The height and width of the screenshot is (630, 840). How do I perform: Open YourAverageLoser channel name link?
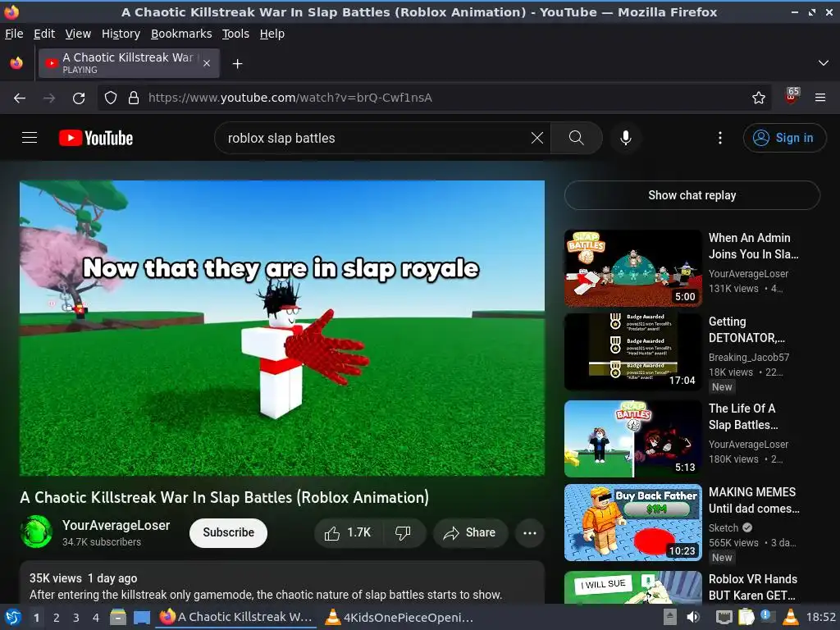click(x=116, y=526)
